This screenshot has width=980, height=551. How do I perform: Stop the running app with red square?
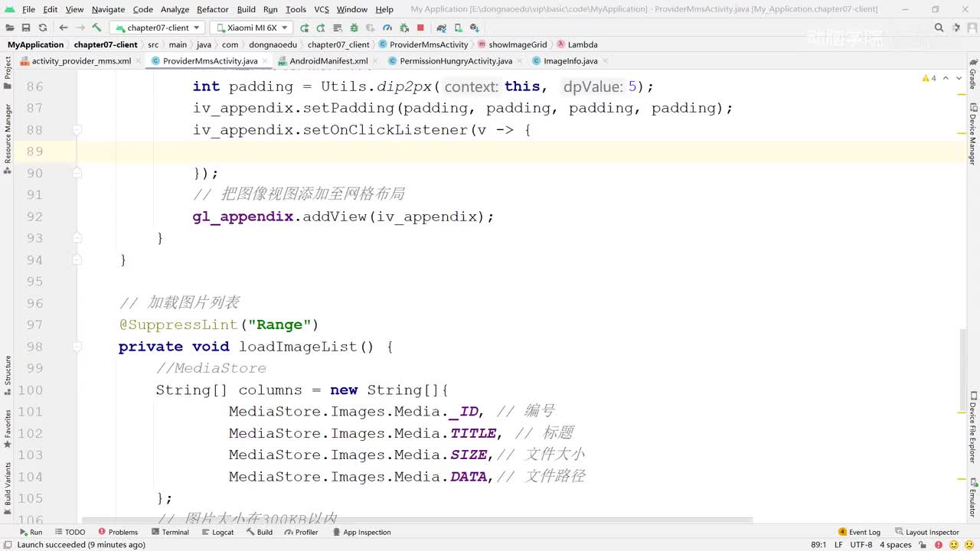point(420,28)
